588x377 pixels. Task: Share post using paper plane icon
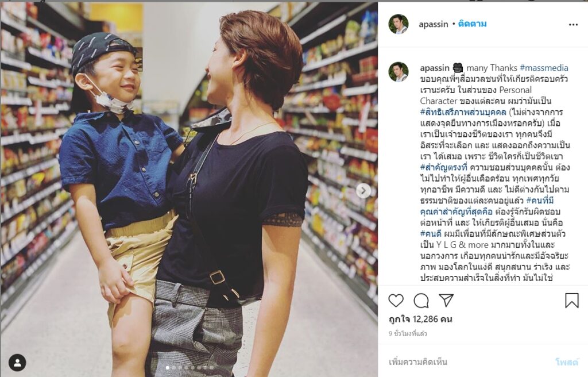(x=446, y=300)
